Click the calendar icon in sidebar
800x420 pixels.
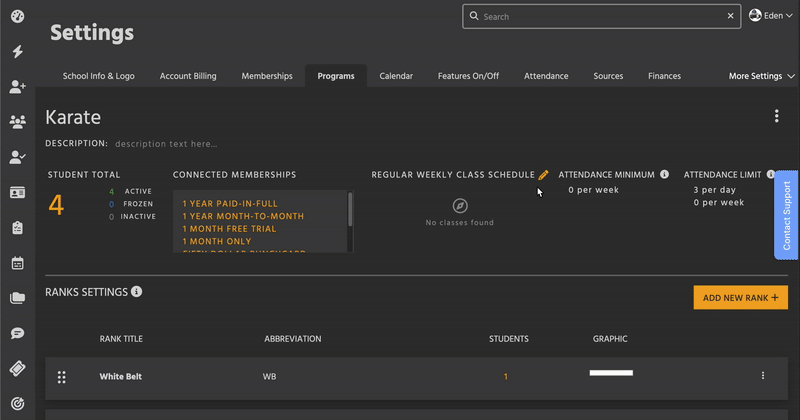point(17,263)
